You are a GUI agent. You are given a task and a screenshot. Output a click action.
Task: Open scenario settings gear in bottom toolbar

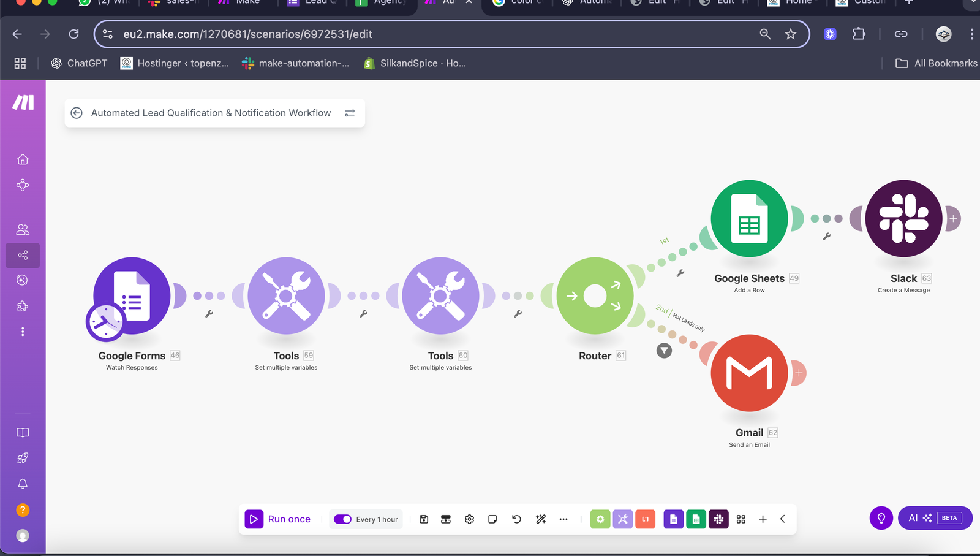tap(469, 519)
